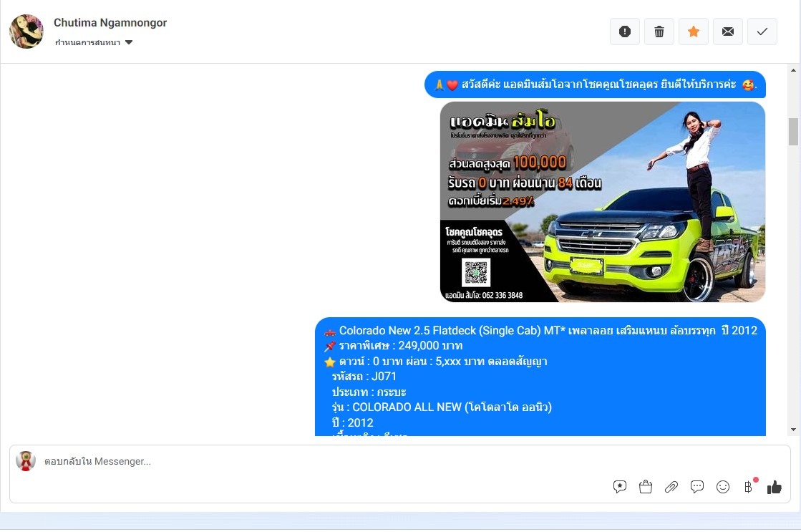Open the conversation assignment dropdown arrow
This screenshot has height=532, width=801.
tap(129, 42)
